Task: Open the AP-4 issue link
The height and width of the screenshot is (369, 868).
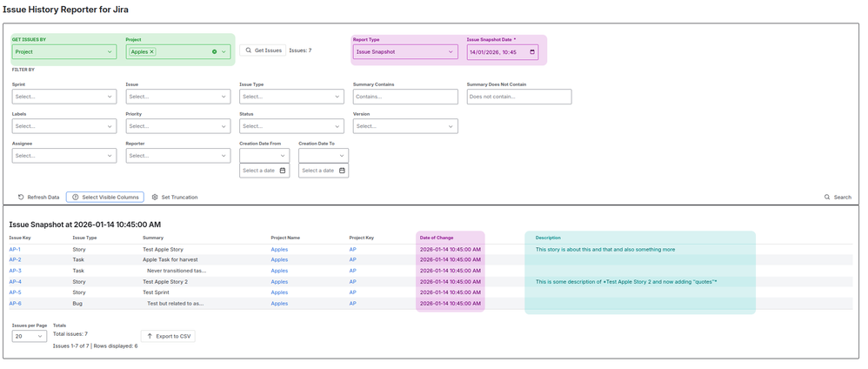Action: 15,281
